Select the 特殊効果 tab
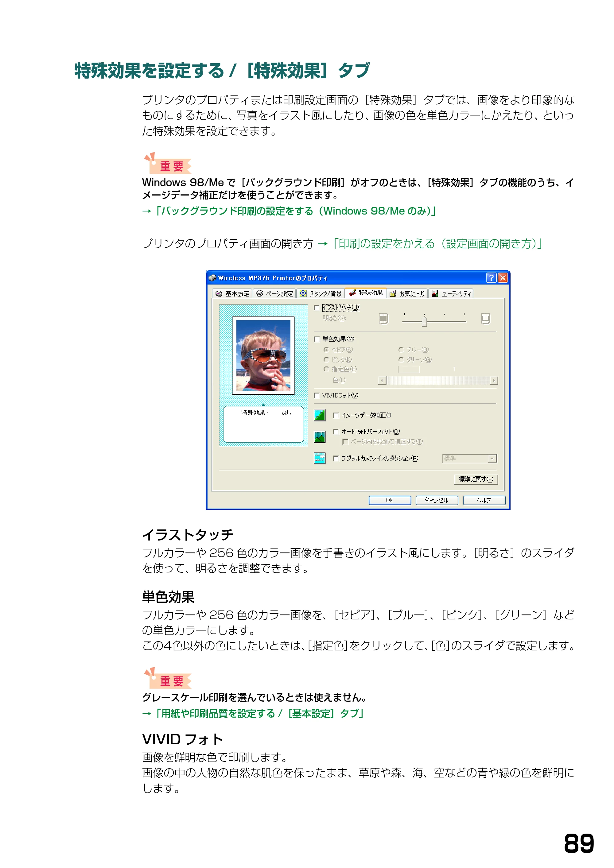This screenshot has width=614, height=868. point(366,293)
